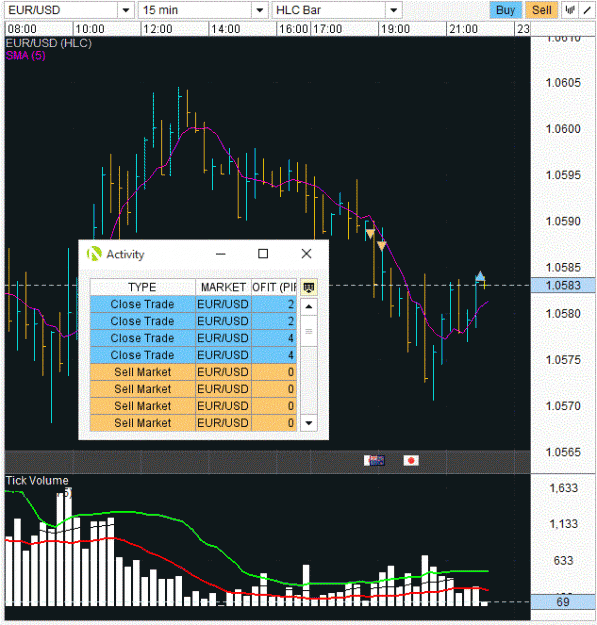Screen dimensions: 597x625
Task: Click the Activity list scrollbar thumb
Action: 308,330
